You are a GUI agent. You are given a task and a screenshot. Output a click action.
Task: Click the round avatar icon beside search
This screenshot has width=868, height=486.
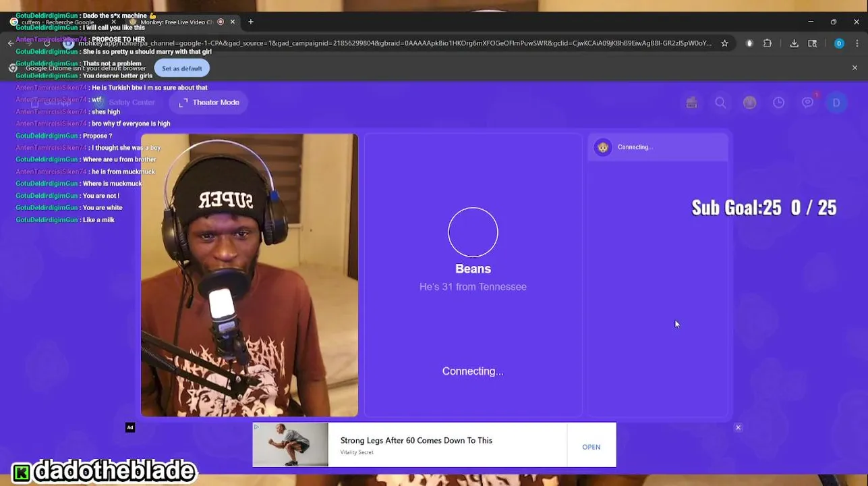tap(749, 103)
